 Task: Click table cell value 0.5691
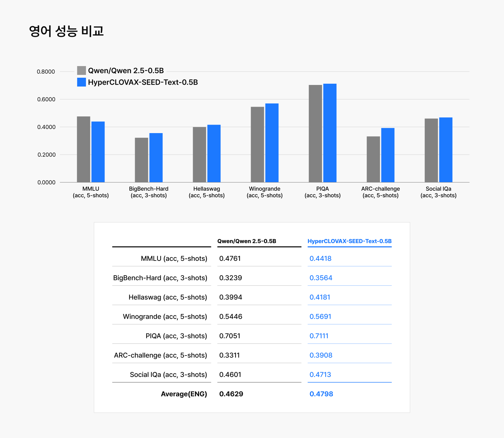pyautogui.click(x=320, y=317)
